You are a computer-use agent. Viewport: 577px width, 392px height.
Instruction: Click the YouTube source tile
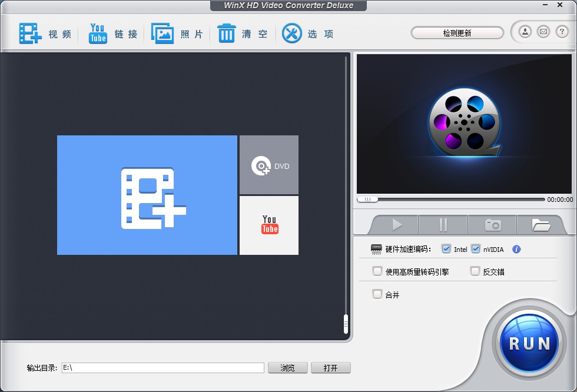[x=268, y=225]
